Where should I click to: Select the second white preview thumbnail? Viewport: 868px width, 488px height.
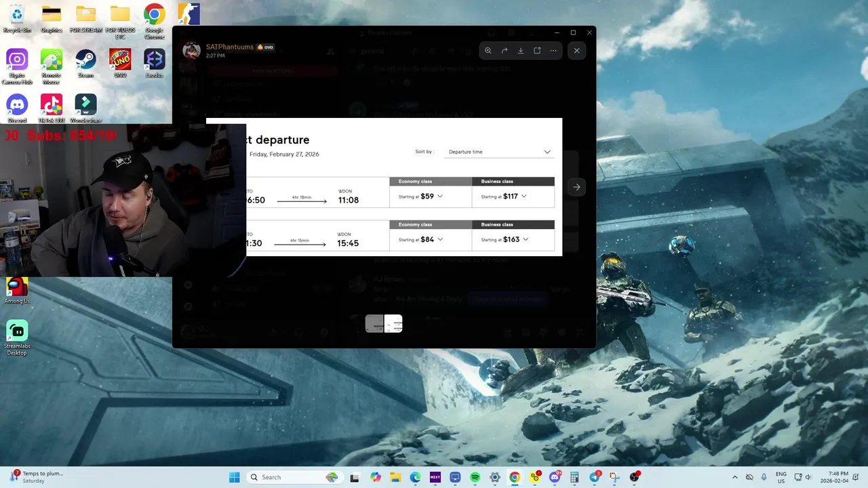tap(393, 324)
